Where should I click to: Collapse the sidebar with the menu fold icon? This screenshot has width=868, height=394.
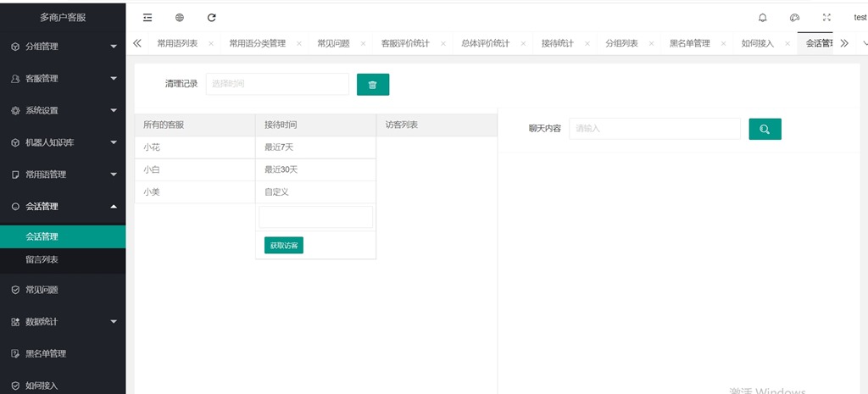[147, 18]
